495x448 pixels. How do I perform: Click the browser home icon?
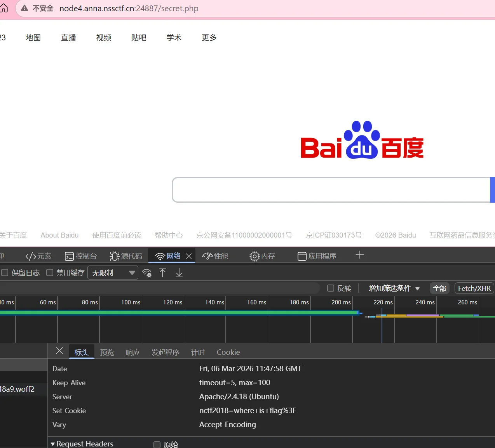coord(3,9)
